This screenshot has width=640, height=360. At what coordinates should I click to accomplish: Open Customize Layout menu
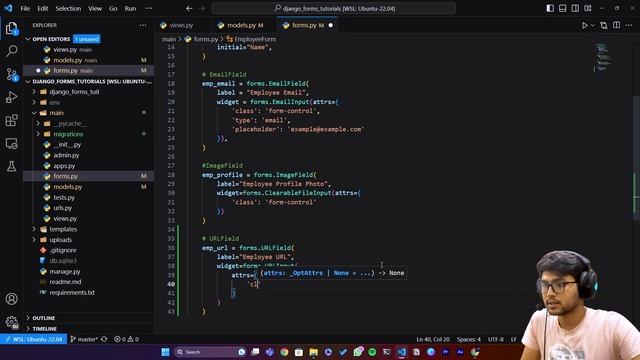pyautogui.click(x=588, y=8)
